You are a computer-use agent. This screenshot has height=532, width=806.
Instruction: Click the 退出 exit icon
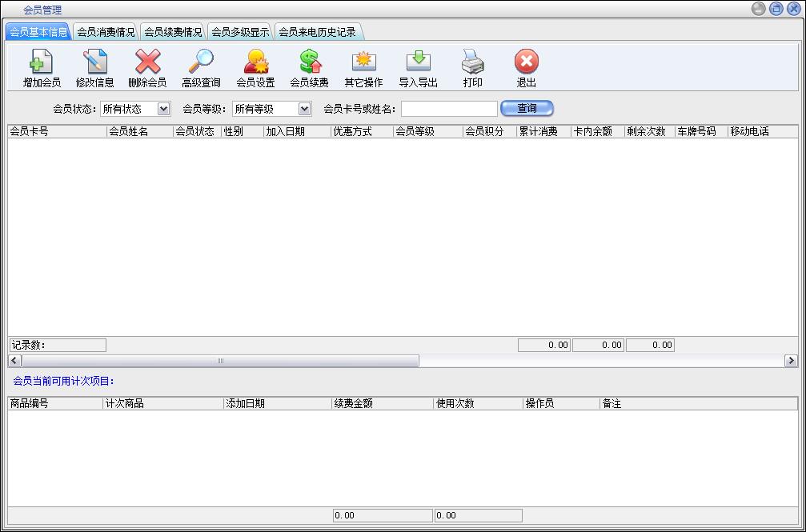pos(526,62)
